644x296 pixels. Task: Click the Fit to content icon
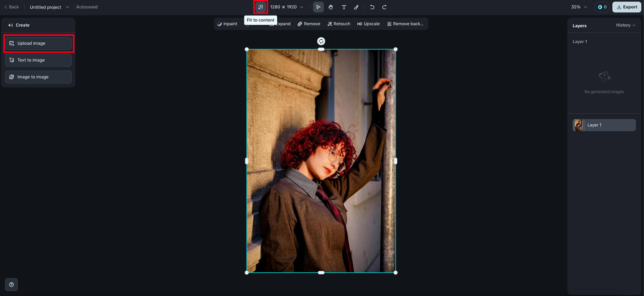(260, 7)
